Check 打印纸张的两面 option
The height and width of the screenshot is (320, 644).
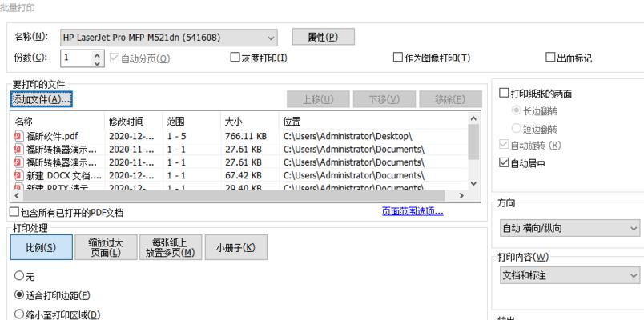pos(504,93)
